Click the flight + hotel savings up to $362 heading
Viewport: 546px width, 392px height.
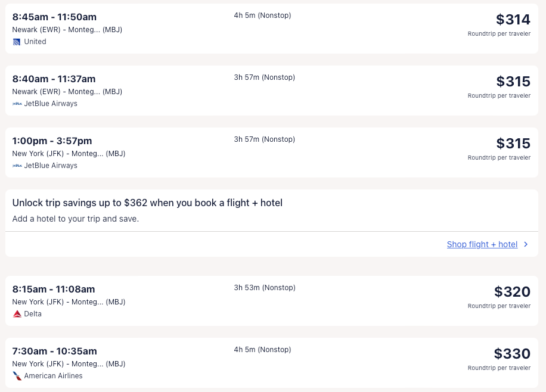147,203
